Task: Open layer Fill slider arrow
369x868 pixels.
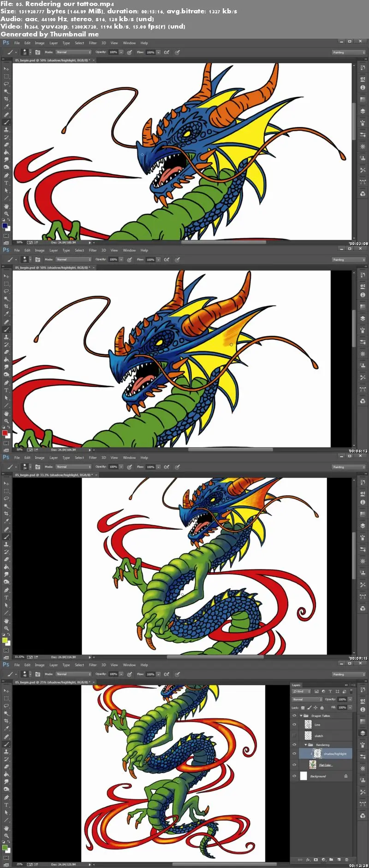Action: tap(350, 707)
